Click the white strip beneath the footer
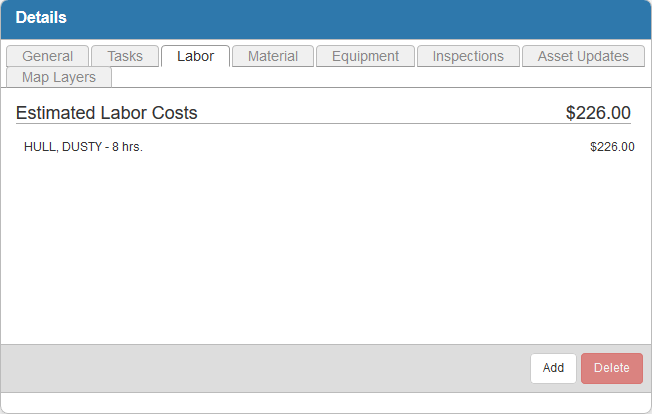 click(x=325, y=402)
